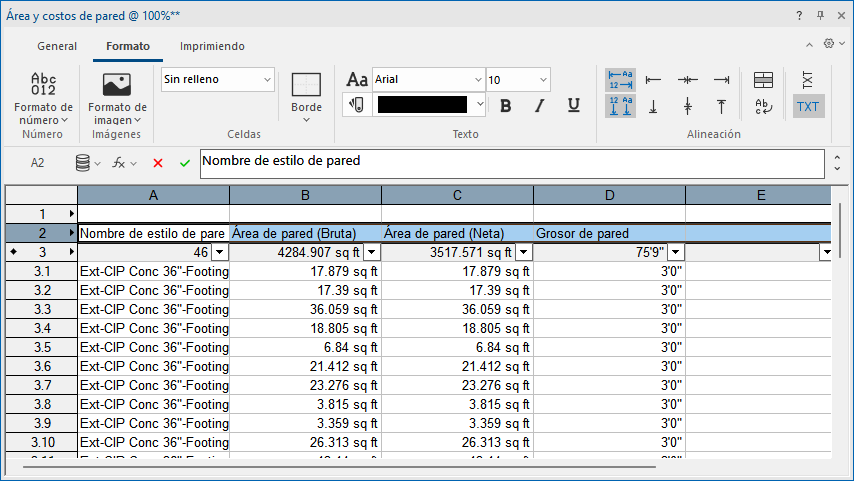Image resolution: width=854 pixels, height=481 pixels.
Task: Click the merge cells icon
Action: pos(763,80)
